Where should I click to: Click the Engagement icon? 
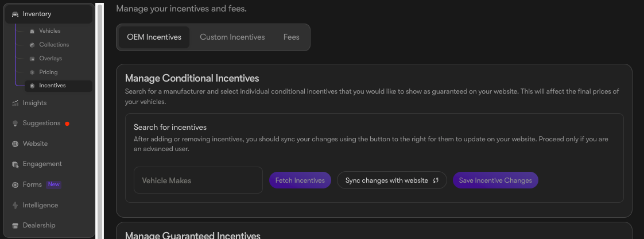[x=15, y=164]
